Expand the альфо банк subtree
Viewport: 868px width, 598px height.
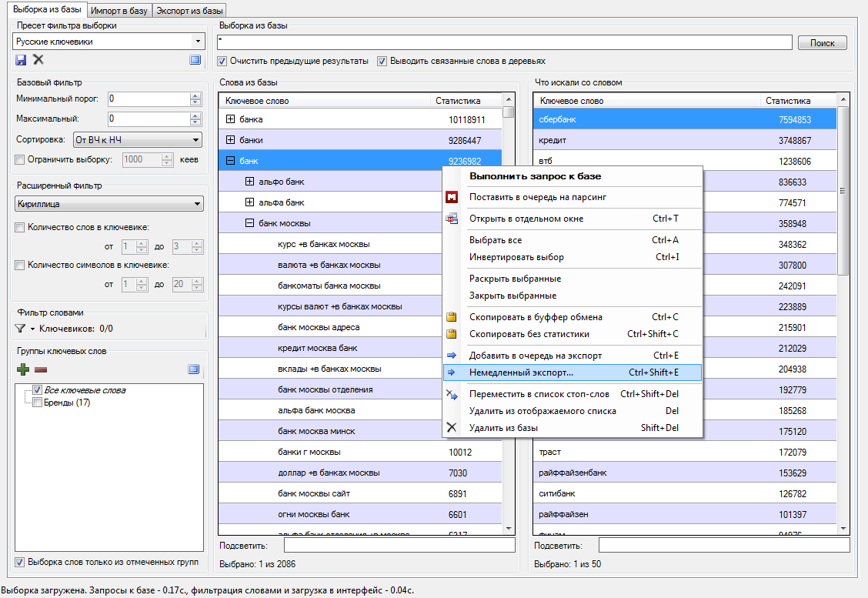pos(249,182)
